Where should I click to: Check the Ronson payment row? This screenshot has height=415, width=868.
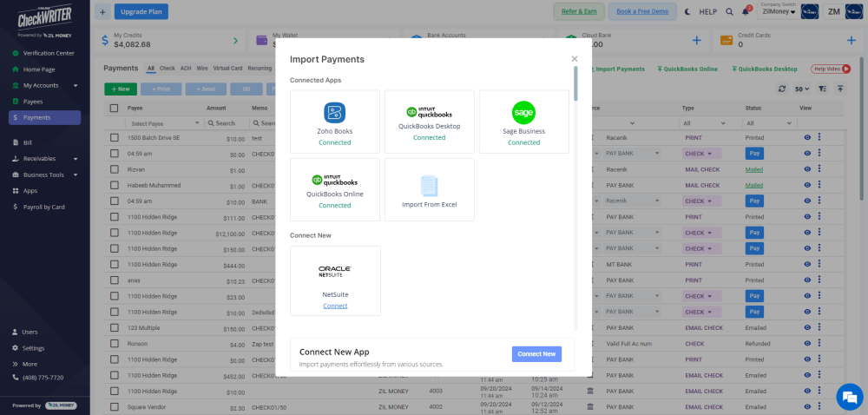[x=114, y=344]
